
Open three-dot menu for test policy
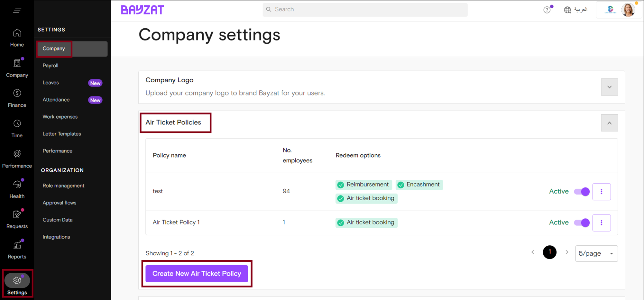[x=601, y=192]
